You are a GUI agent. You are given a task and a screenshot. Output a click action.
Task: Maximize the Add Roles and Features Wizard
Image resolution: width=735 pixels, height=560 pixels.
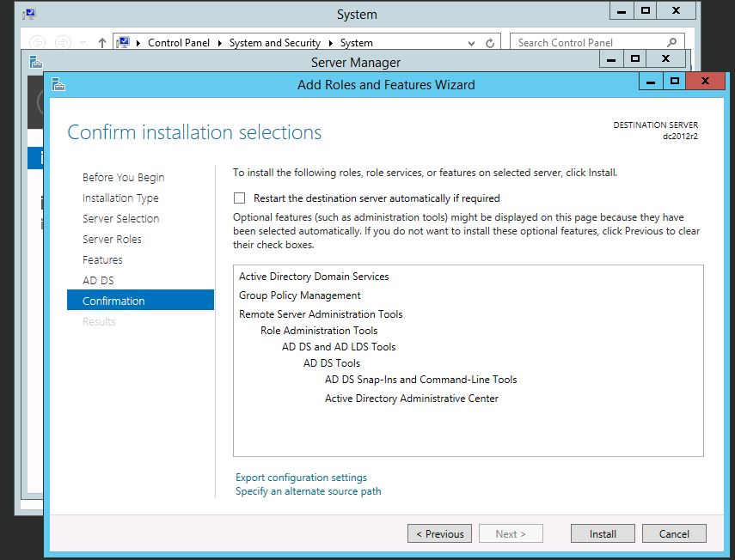tap(675, 82)
